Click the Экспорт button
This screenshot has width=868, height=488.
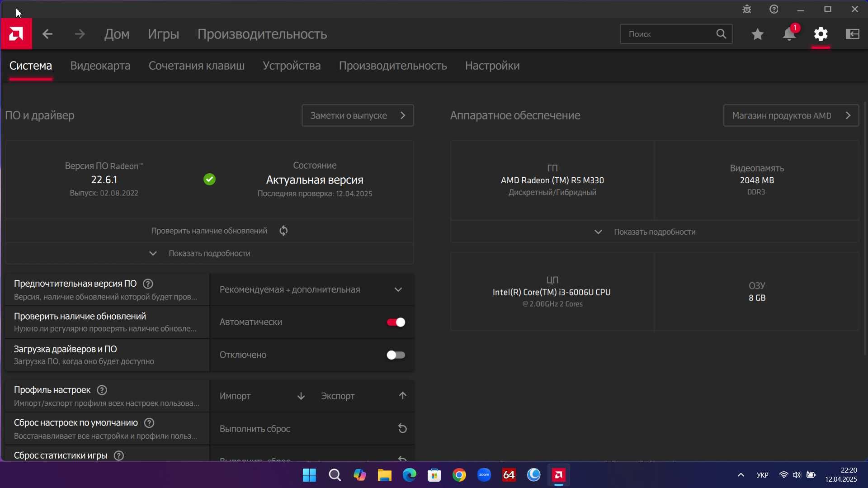(x=363, y=396)
